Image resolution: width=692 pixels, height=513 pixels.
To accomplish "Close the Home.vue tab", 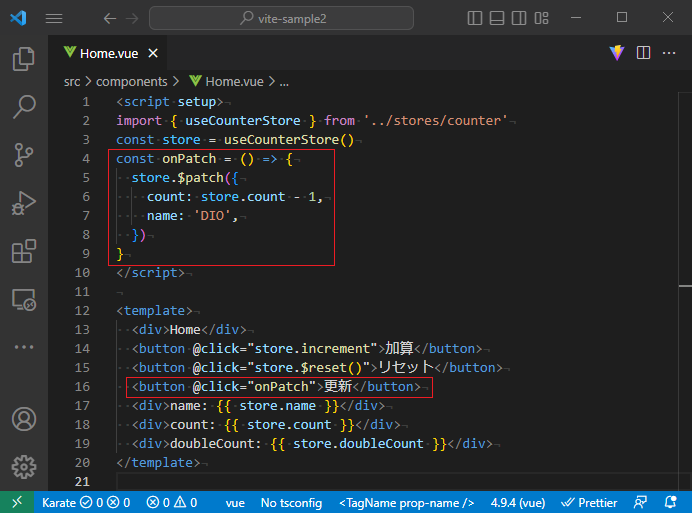I will point(153,53).
